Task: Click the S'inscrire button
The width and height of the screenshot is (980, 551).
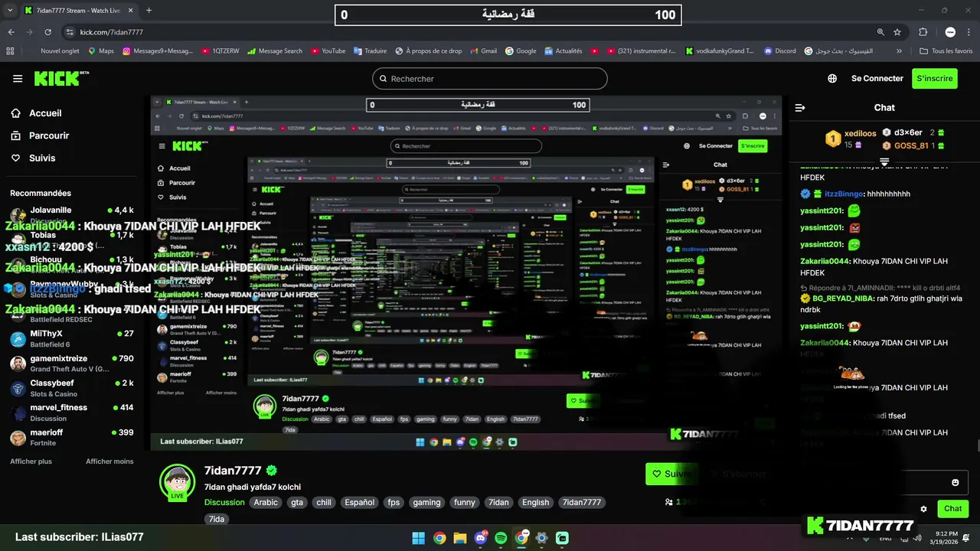Action: click(935, 79)
